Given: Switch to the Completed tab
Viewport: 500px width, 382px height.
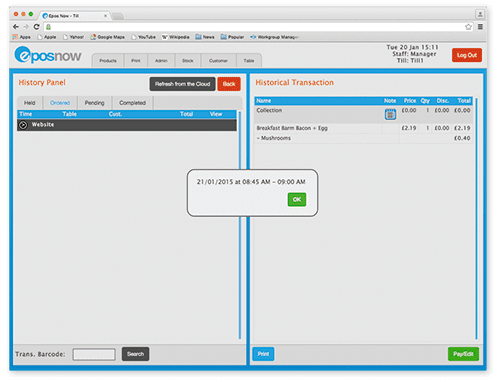Looking at the screenshot, I should pos(132,103).
